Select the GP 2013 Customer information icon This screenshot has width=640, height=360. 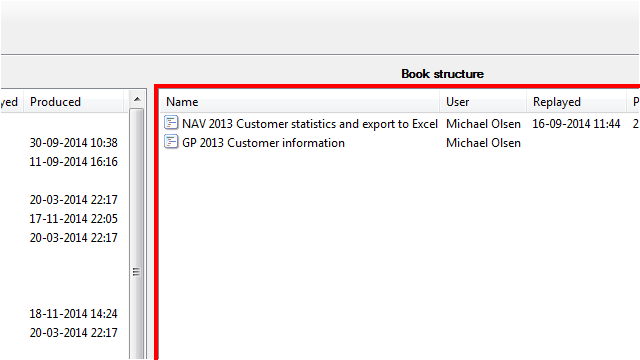coord(171,142)
